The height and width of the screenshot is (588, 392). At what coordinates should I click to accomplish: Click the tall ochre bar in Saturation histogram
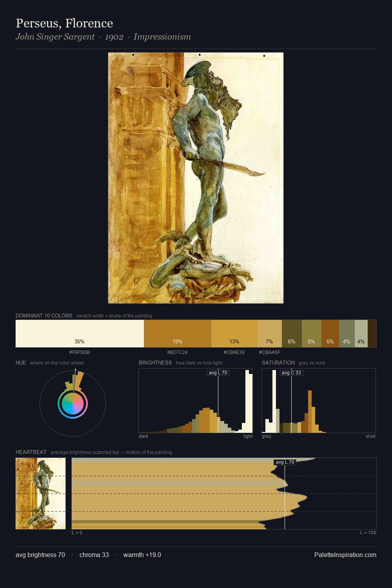click(310, 412)
